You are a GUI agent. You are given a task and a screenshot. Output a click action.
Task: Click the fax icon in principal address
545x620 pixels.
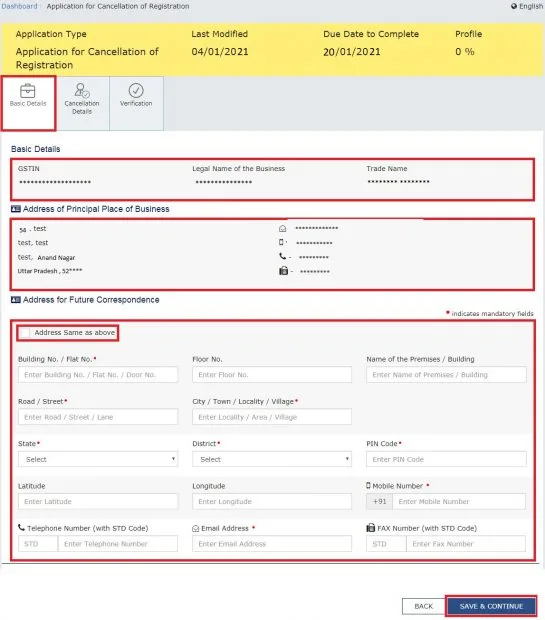pos(283,271)
